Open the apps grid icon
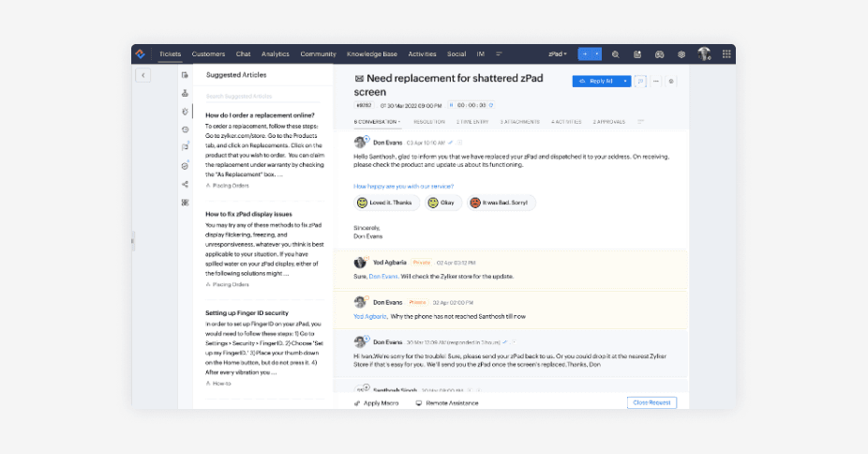This screenshot has height=454, width=868. click(726, 53)
